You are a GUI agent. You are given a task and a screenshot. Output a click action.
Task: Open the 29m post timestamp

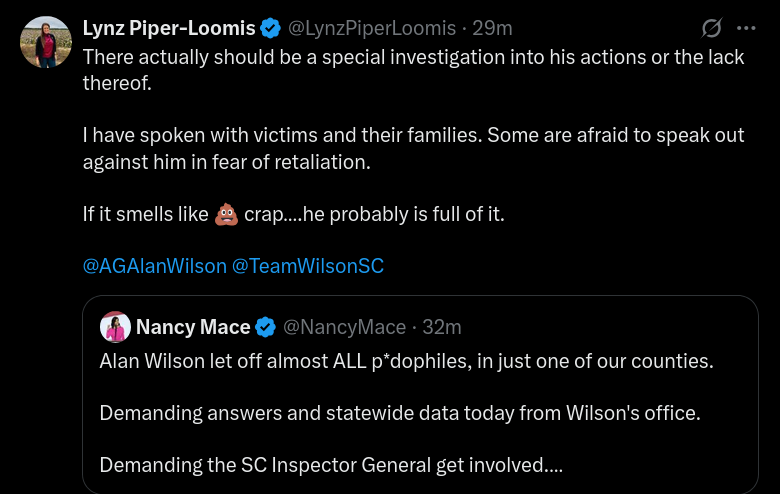(493, 28)
